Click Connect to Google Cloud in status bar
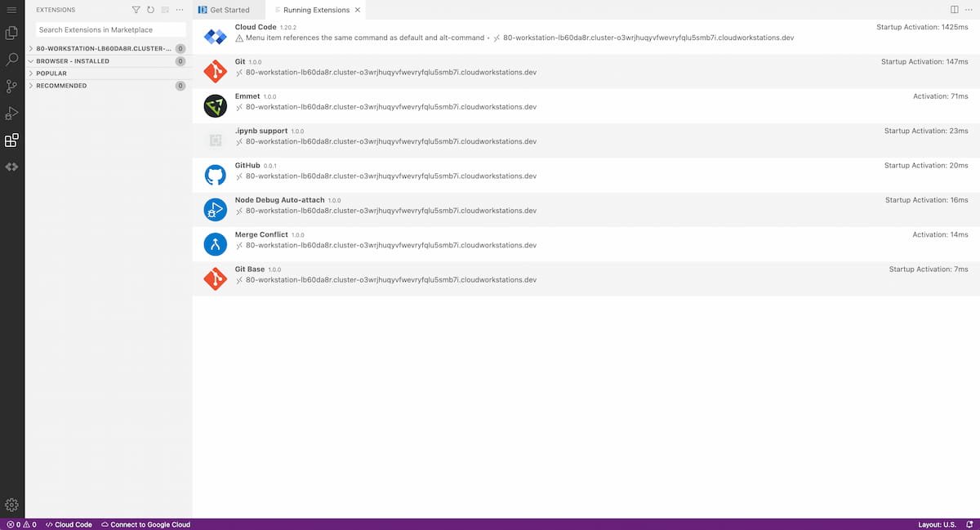The image size is (980, 530). (x=145, y=524)
